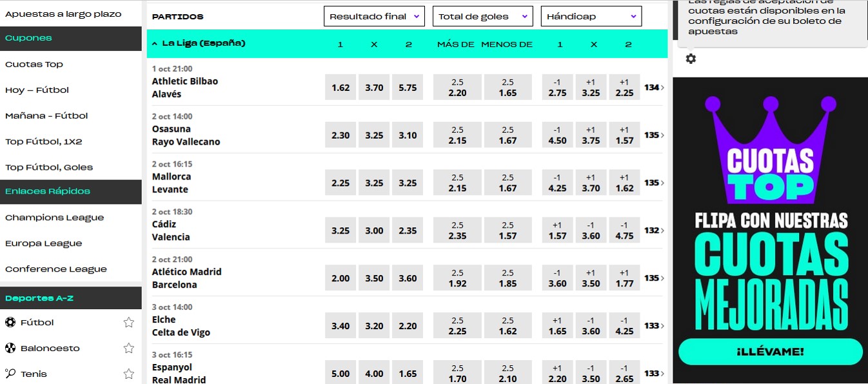The width and height of the screenshot is (868, 384).
Task: Click the Baloncesto ball icon
Action: (x=10, y=349)
